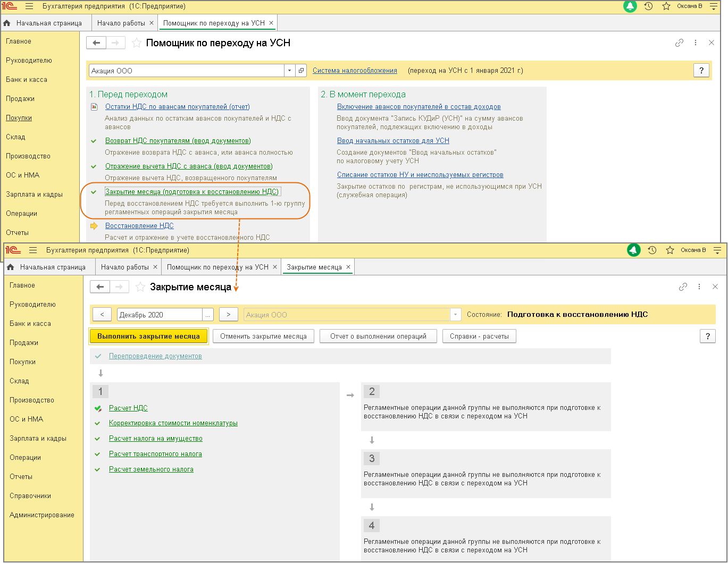The height and width of the screenshot is (563, 728).
Task: Add Помощник по переходу на УСН to favorites
Action: point(137,43)
